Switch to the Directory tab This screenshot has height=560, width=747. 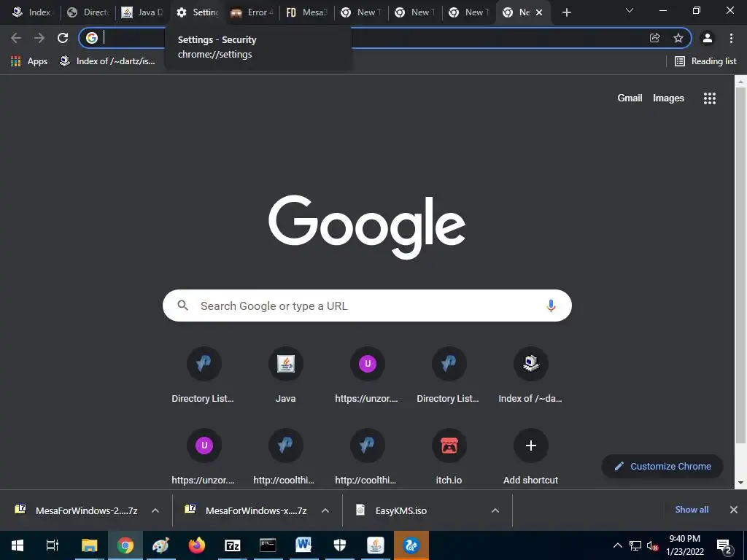[x=88, y=12]
